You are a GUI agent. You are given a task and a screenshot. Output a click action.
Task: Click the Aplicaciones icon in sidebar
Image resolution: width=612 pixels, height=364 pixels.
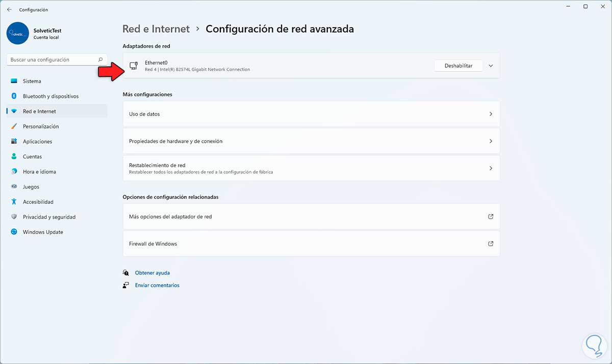point(14,142)
